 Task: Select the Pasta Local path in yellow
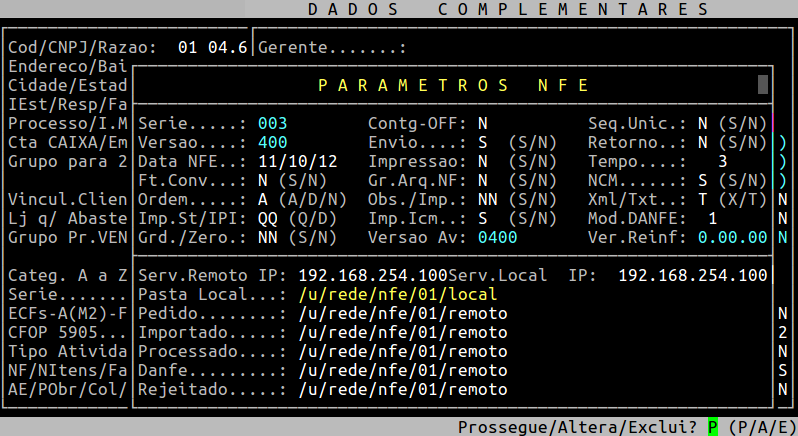[397, 295]
